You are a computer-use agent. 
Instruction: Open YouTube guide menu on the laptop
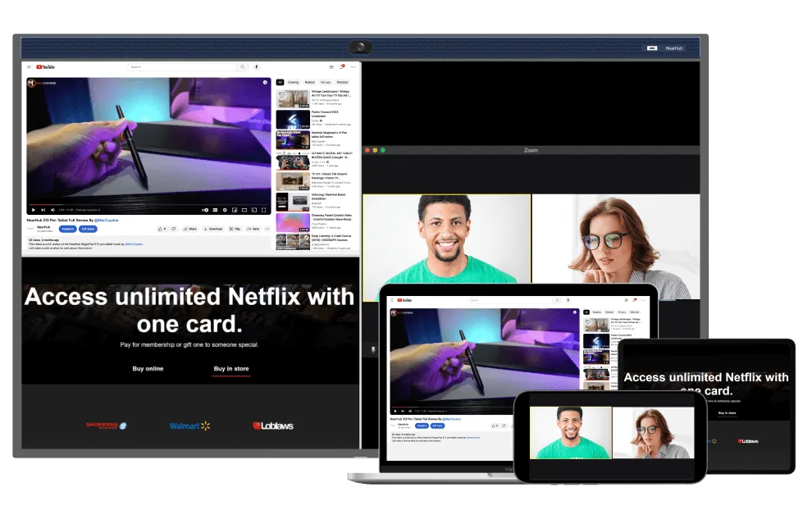point(392,300)
